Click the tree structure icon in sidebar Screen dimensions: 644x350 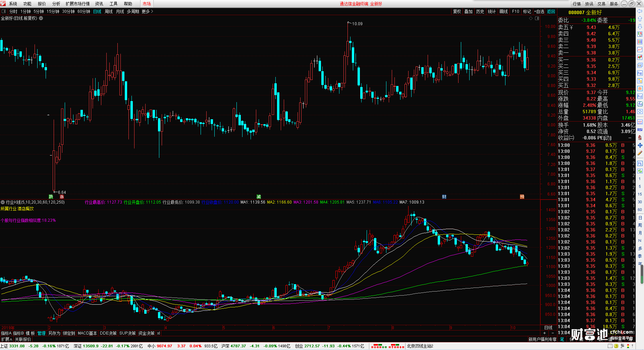640,81
